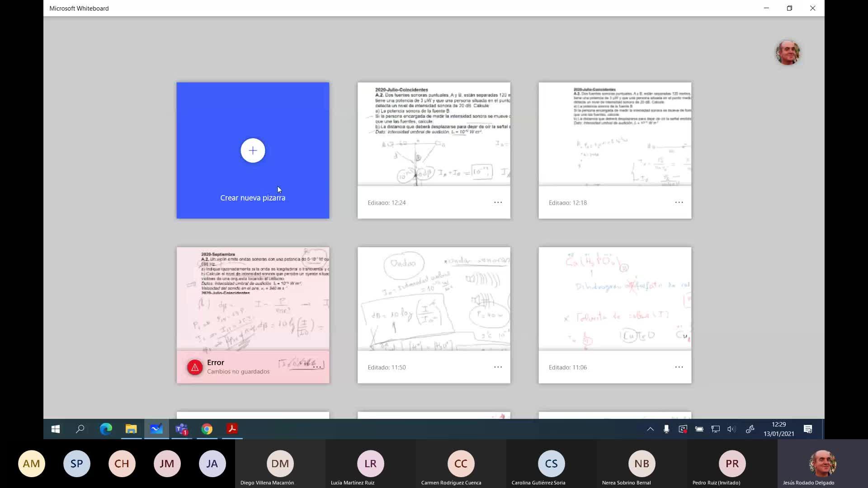Click the plus icon to create whiteboard
This screenshot has width=868, height=488.
click(x=253, y=150)
